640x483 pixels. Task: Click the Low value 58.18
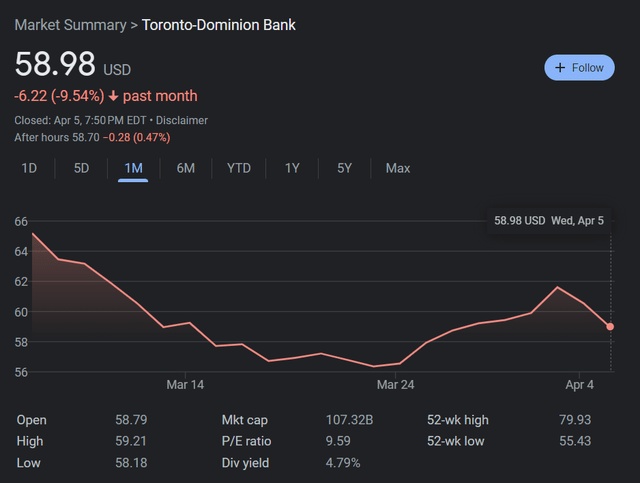[131, 463]
